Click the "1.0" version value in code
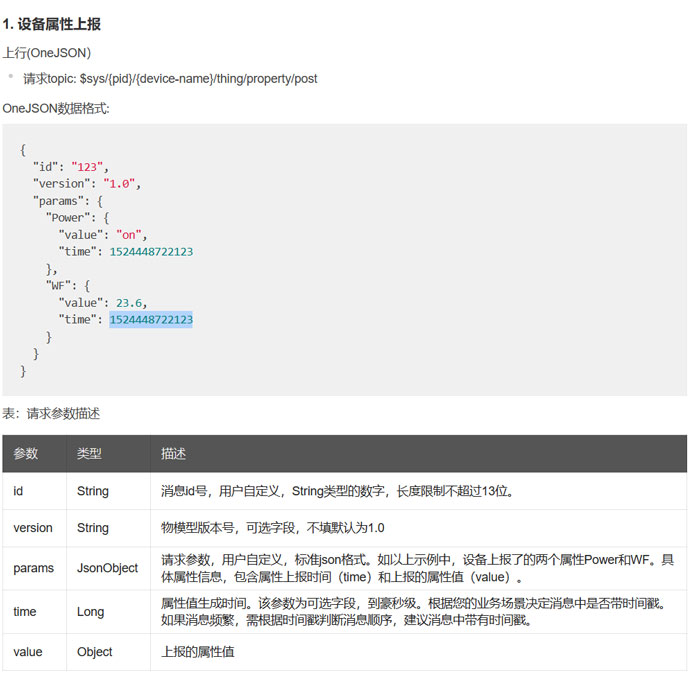 pyautogui.click(x=120, y=184)
